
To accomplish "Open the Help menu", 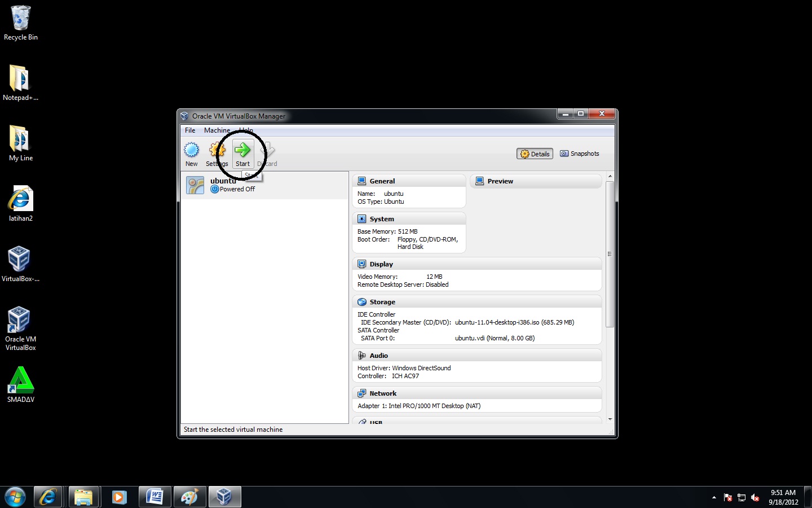I will click(x=246, y=130).
